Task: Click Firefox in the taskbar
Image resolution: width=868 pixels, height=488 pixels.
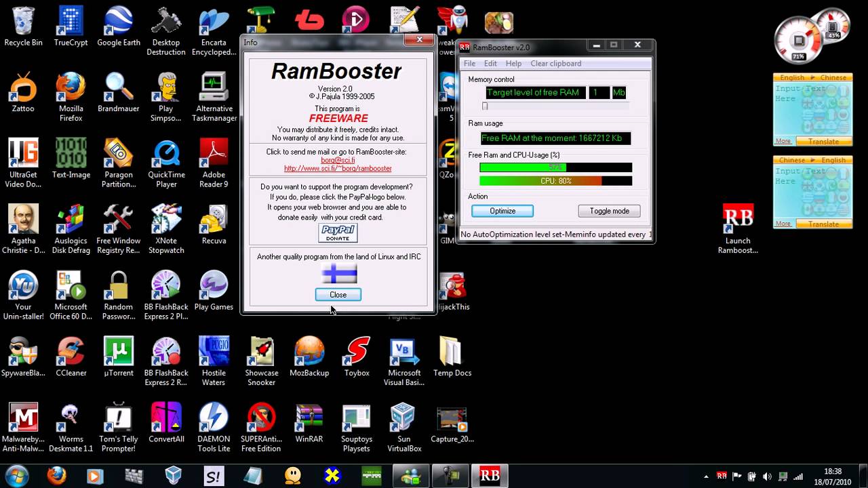Action: (x=56, y=476)
